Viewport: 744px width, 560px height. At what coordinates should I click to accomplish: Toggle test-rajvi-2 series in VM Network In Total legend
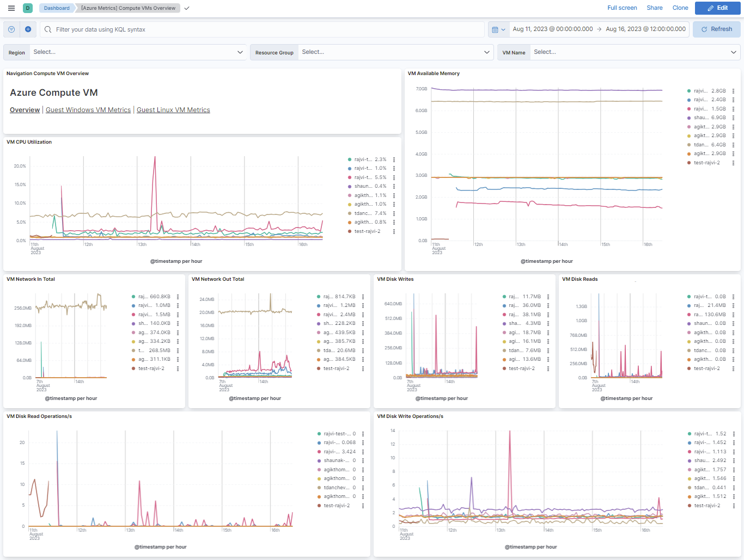pyautogui.click(x=151, y=368)
